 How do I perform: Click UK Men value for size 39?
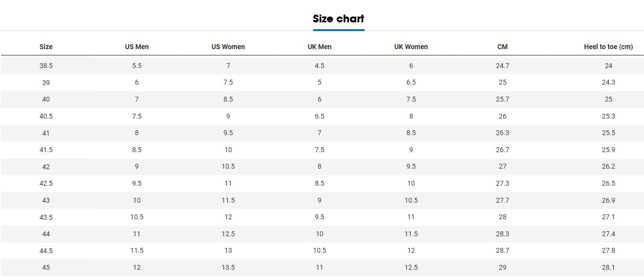(319, 82)
